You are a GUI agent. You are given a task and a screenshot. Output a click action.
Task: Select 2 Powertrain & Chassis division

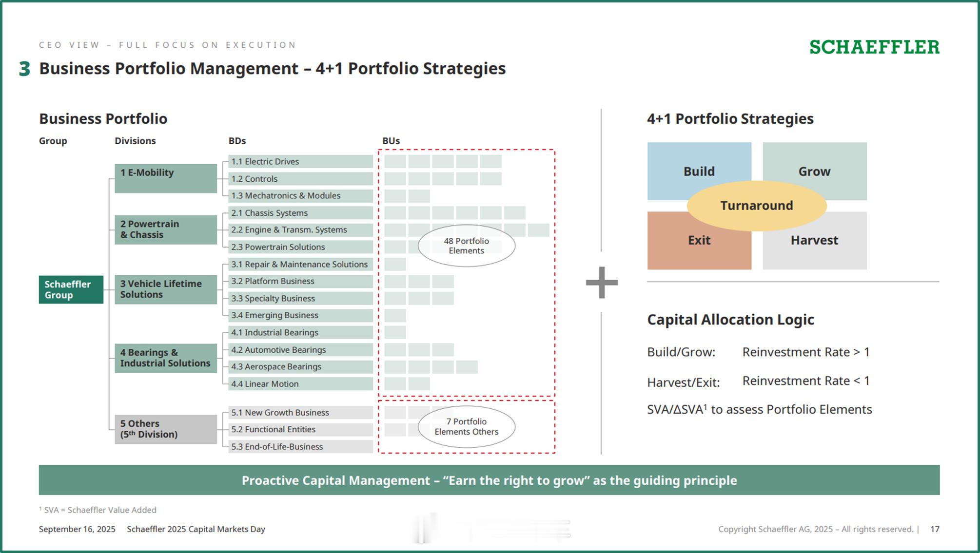pos(166,229)
